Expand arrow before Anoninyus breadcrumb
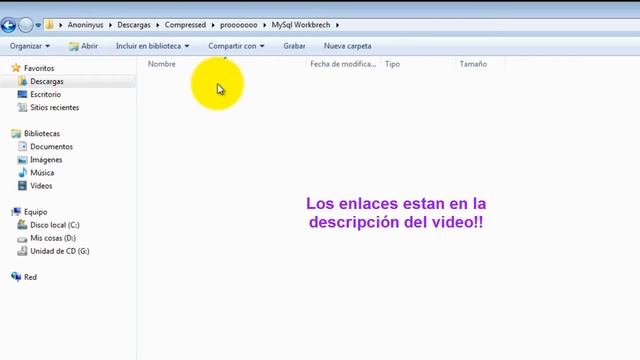 [x=60, y=25]
